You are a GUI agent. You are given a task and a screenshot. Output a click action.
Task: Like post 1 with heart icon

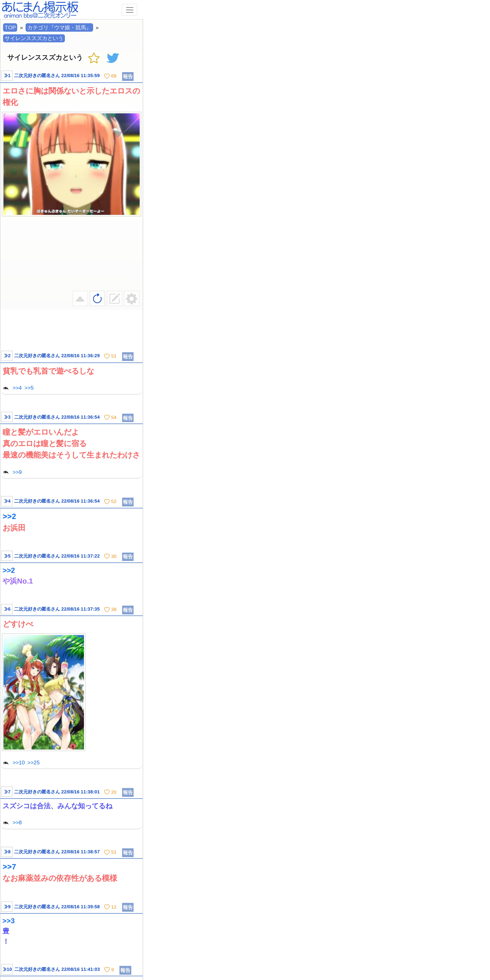click(107, 76)
